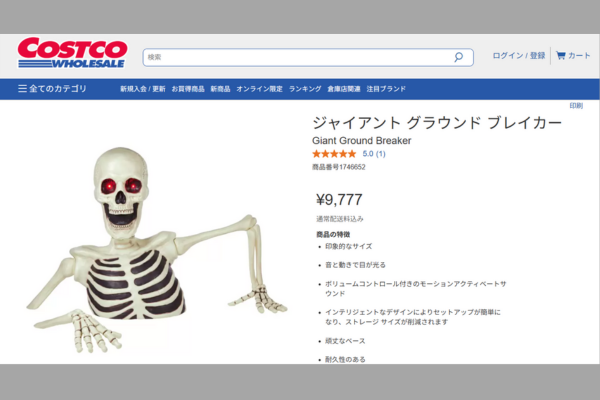Open the ランキング menu item
The width and height of the screenshot is (600, 400).
305,89
